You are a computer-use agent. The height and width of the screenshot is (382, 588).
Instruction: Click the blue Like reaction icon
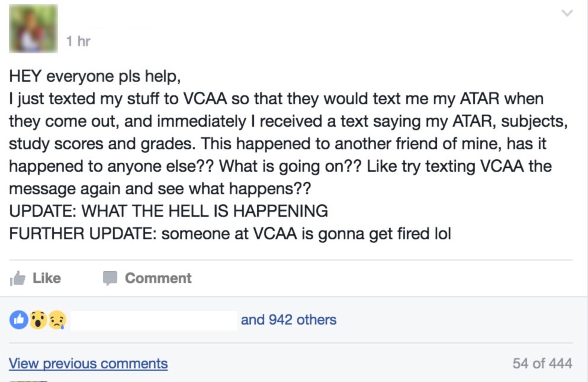click(x=18, y=320)
